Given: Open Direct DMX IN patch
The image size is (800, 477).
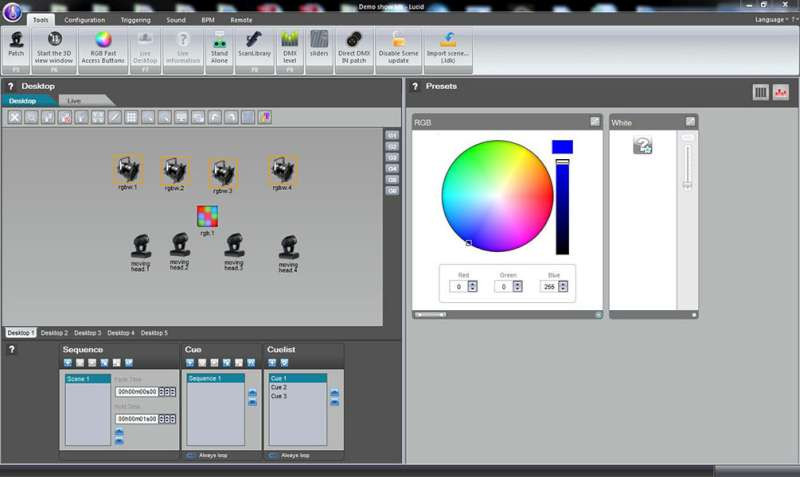Looking at the screenshot, I should pyautogui.click(x=353, y=44).
